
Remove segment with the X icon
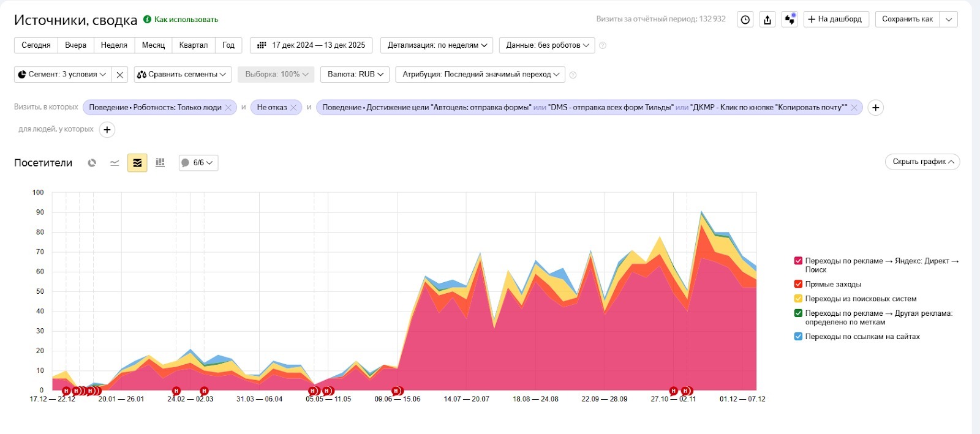tap(120, 75)
